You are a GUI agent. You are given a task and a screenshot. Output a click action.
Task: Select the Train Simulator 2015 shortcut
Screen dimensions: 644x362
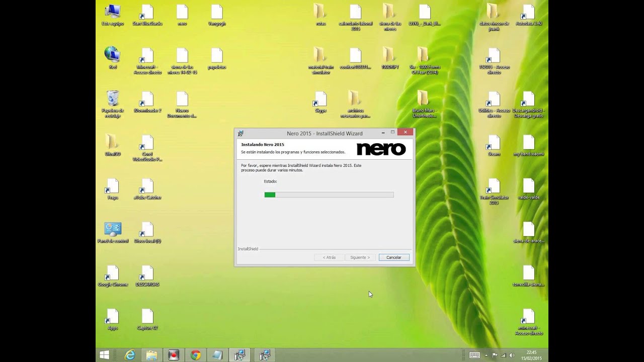[494, 192]
